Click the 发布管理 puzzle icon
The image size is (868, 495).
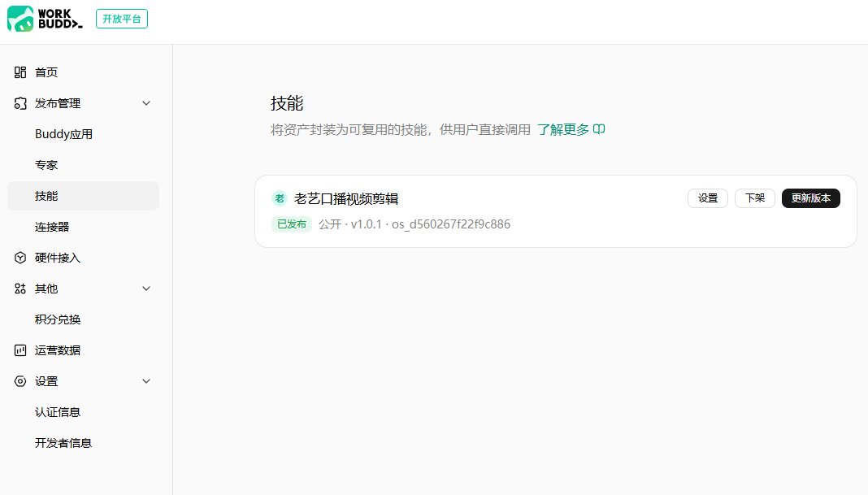point(20,103)
